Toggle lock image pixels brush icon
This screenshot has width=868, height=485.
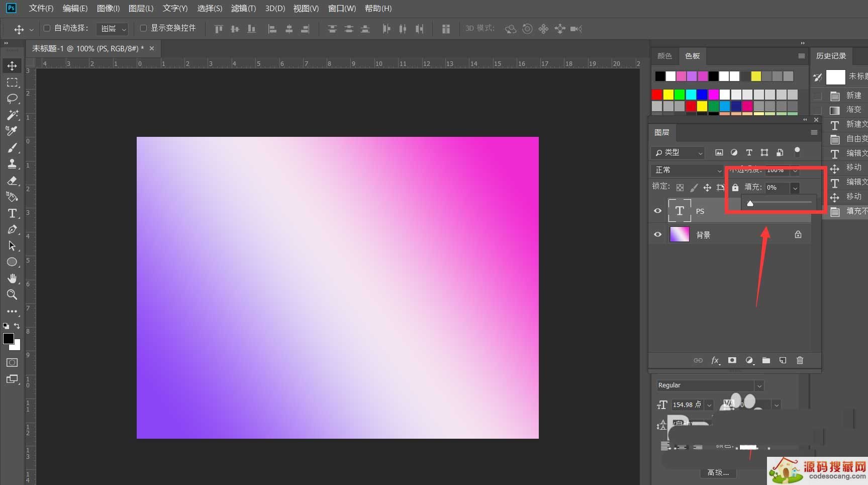[694, 188]
